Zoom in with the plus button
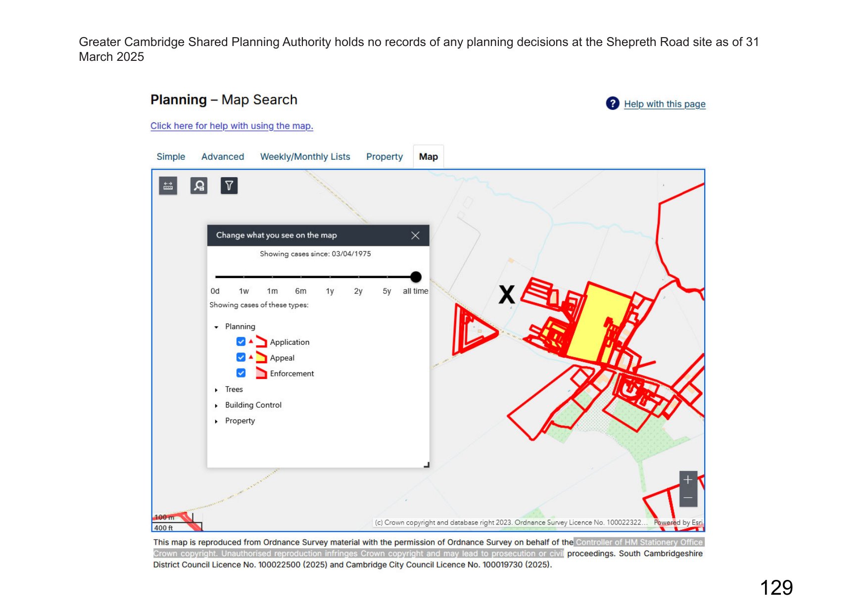The image size is (868, 614). coord(688,480)
